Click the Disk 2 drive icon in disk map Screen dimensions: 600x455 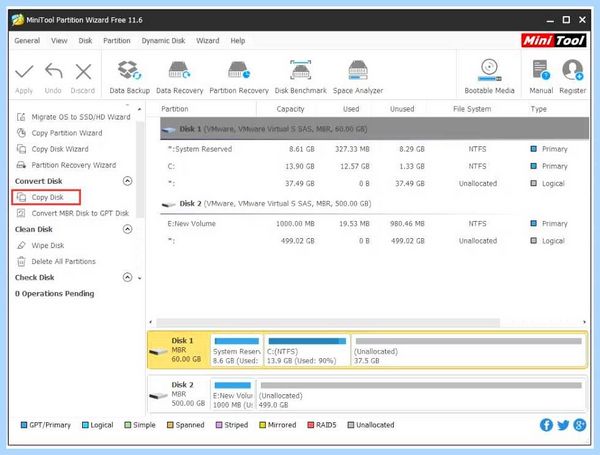pyautogui.click(x=158, y=396)
